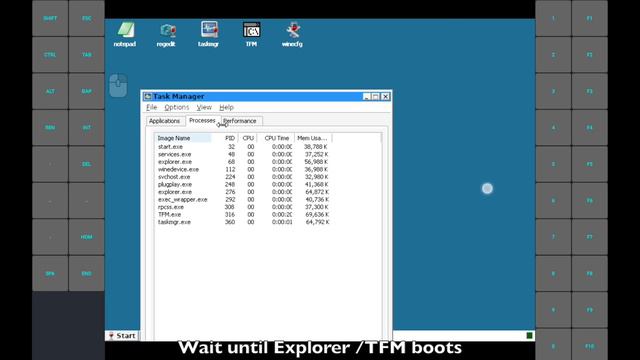The image size is (640, 360).
Task: Tap the SHIFT overlay key
Action: pos(50,18)
